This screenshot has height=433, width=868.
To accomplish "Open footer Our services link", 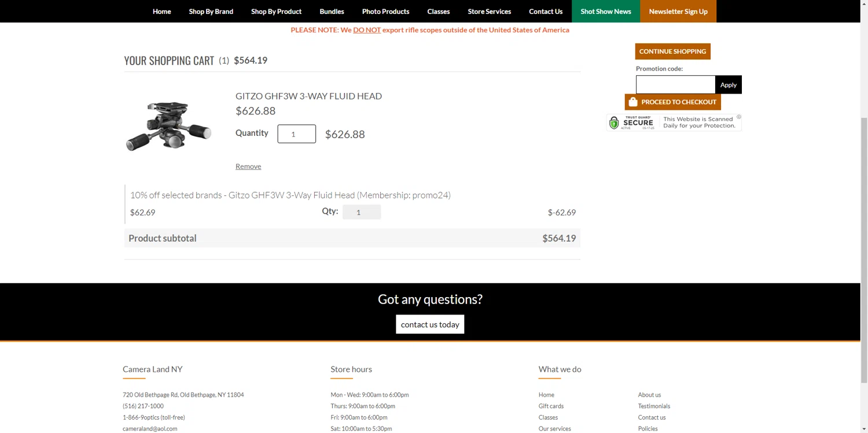I will [x=554, y=428].
